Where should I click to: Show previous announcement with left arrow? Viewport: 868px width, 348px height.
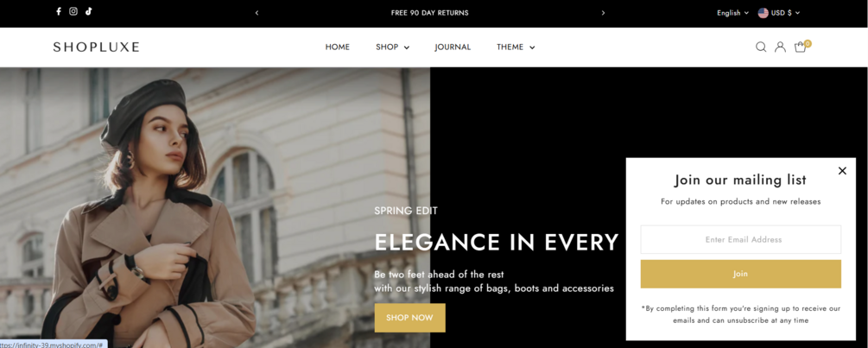tap(257, 13)
